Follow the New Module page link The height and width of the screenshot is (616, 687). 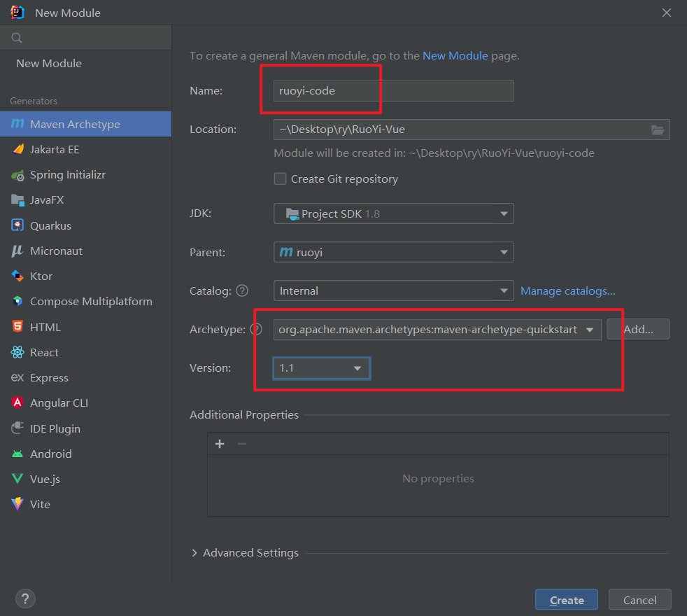[455, 56]
